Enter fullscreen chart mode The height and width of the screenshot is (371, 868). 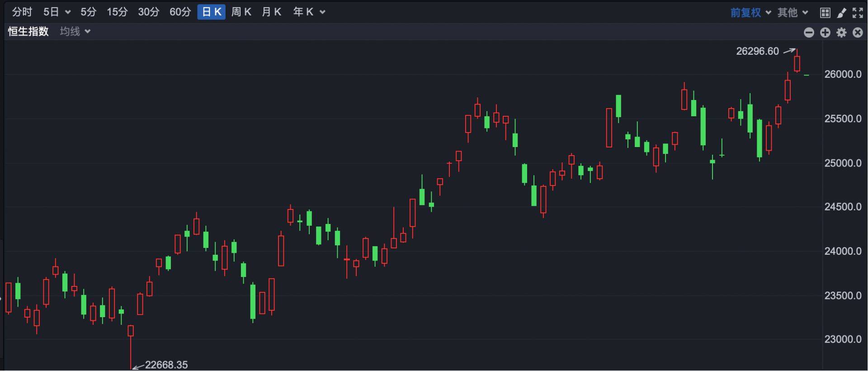pos(858,13)
